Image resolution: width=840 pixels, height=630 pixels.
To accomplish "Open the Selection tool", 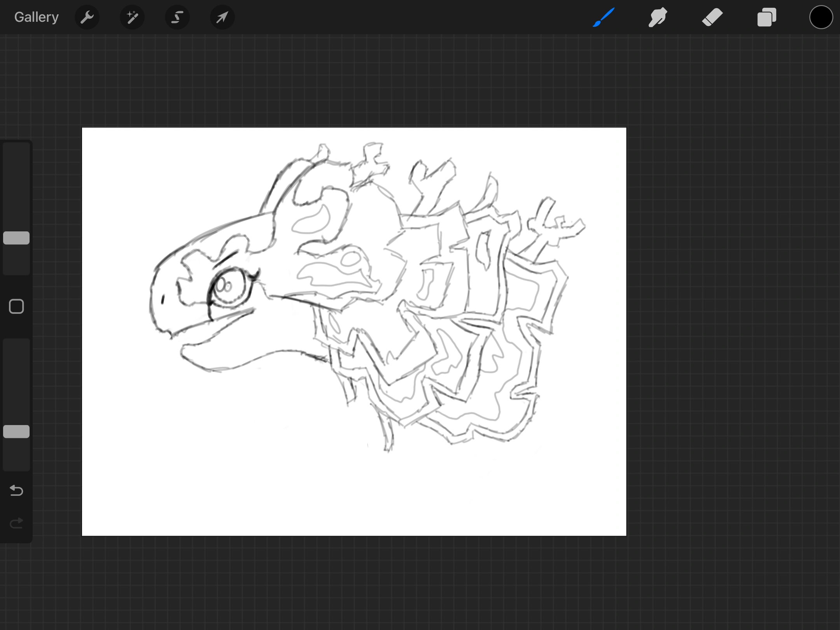I will [177, 17].
